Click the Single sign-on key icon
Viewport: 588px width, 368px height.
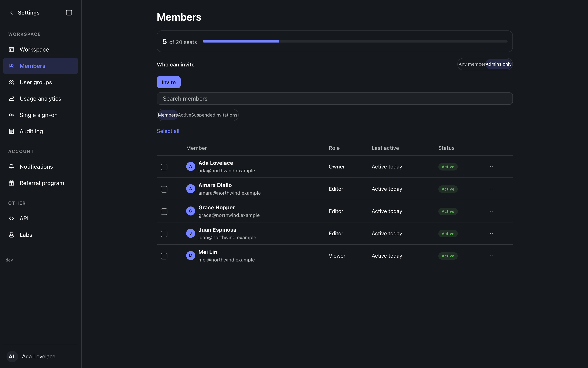(11, 115)
